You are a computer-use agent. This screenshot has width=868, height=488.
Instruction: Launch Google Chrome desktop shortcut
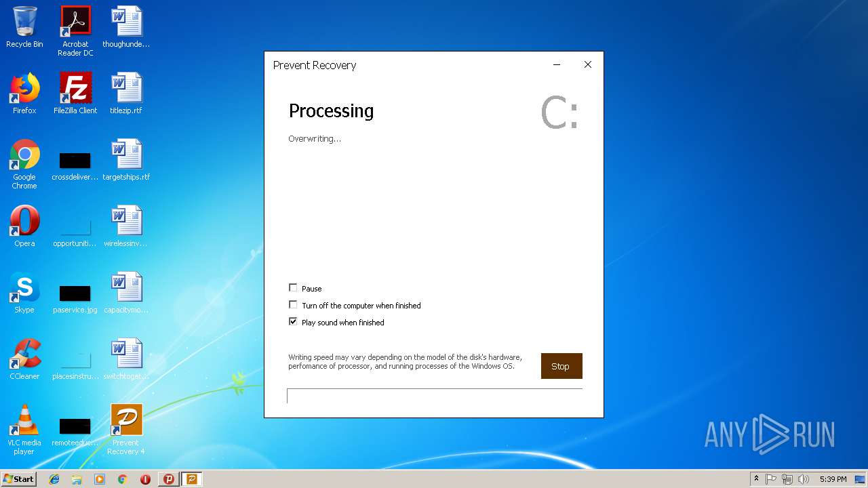24,164
